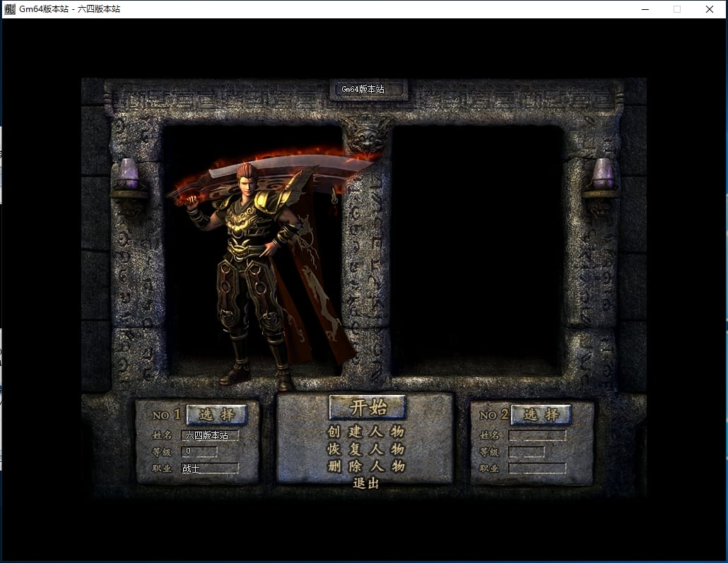The image size is (728, 563).
Task: Click the 姓名 field showing 六四版本站
Action: (x=210, y=436)
